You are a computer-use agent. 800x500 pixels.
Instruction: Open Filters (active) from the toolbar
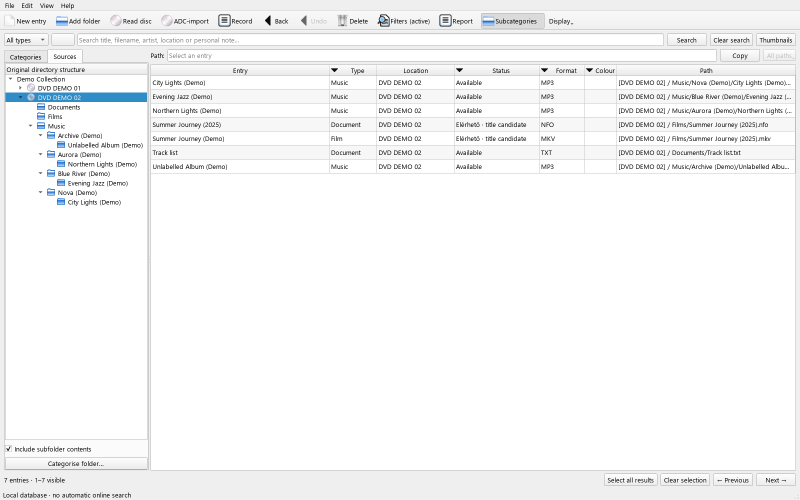(404, 21)
